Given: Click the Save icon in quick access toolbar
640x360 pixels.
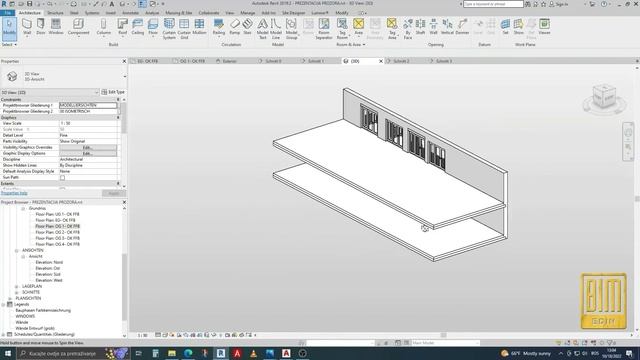Looking at the screenshot, I should coord(29,4).
